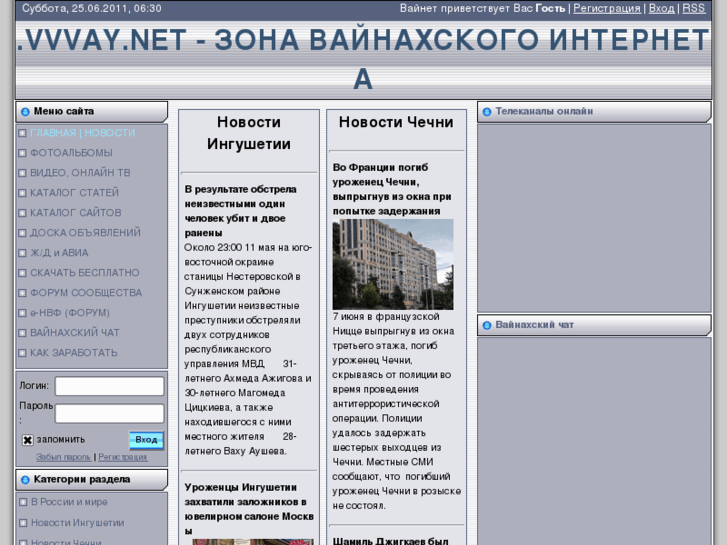Open ДОСКА ОБЪЯВЛЕНИЙ section

85,233
